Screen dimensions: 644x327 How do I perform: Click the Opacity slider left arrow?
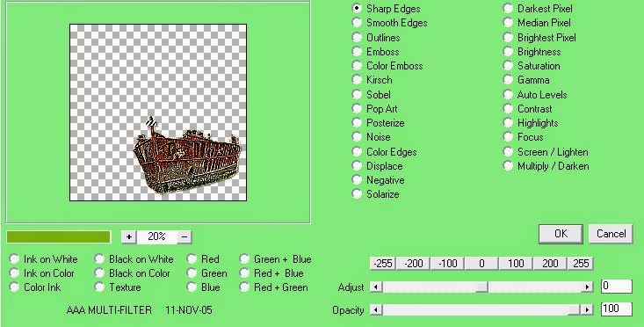[x=376, y=309]
